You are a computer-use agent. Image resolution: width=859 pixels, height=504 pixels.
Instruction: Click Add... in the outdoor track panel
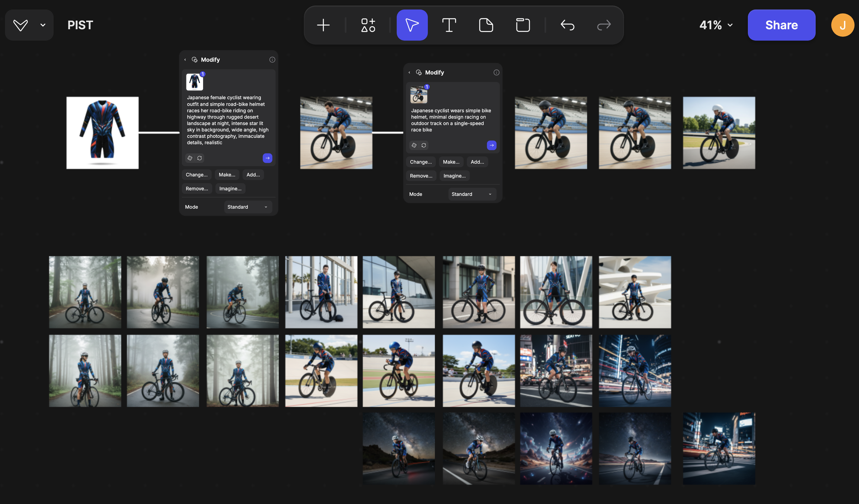click(x=477, y=162)
